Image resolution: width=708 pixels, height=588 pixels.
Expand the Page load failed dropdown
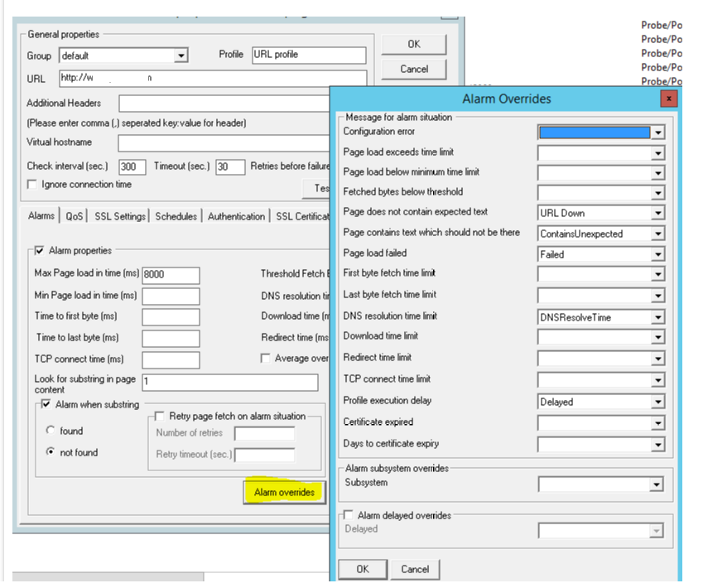(x=657, y=255)
